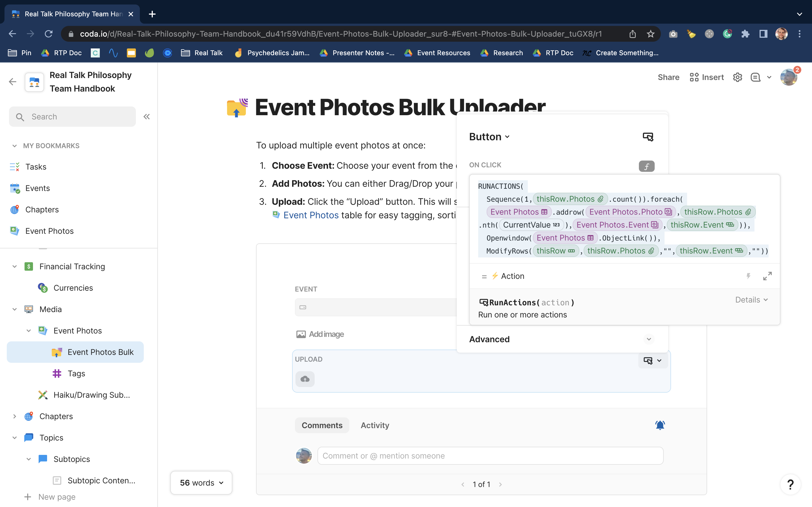This screenshot has height=507, width=812.
Task: Collapse the Financial Tracking tree item
Action: pos(14,266)
